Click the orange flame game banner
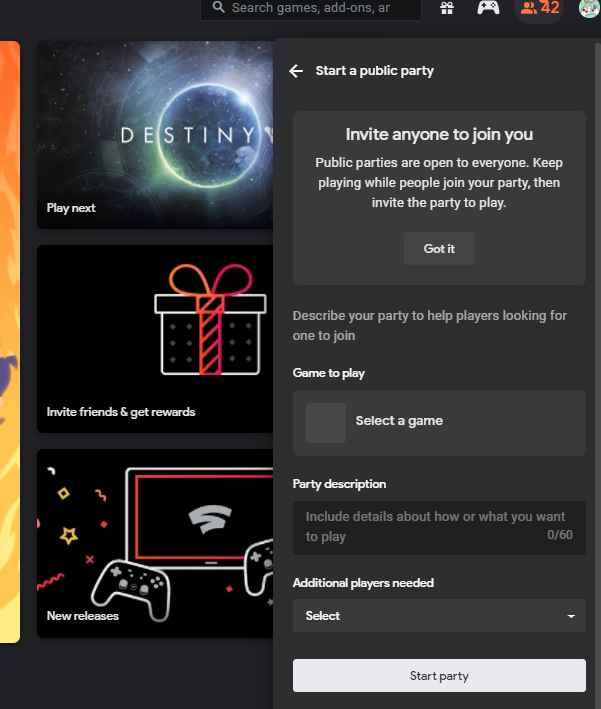Screen dimensions: 601x709 coord(9,342)
